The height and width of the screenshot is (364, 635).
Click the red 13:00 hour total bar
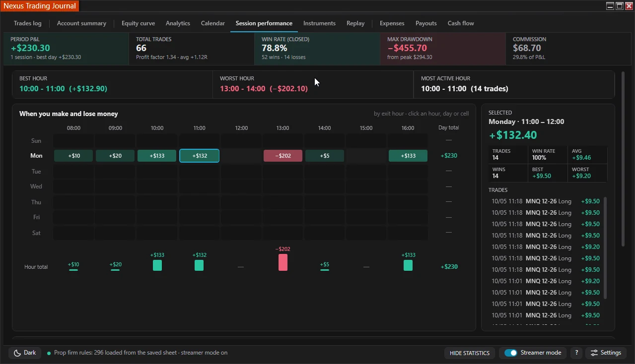coord(283,262)
